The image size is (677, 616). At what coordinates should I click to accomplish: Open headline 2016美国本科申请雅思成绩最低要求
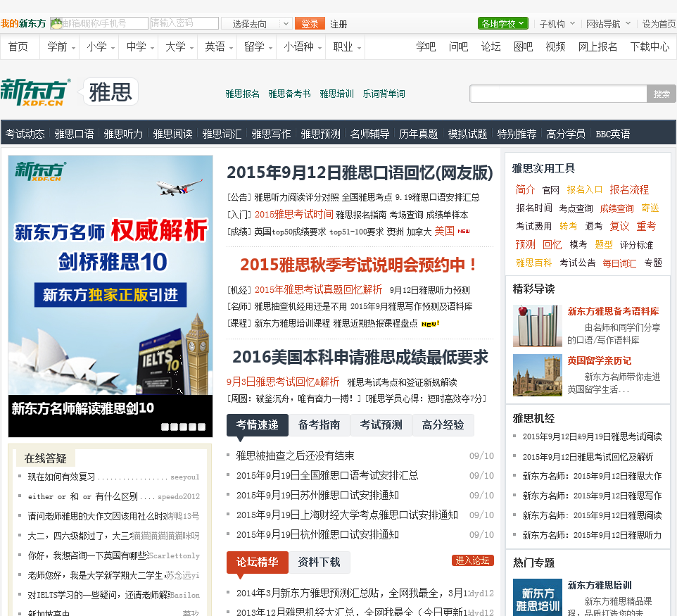click(360, 357)
